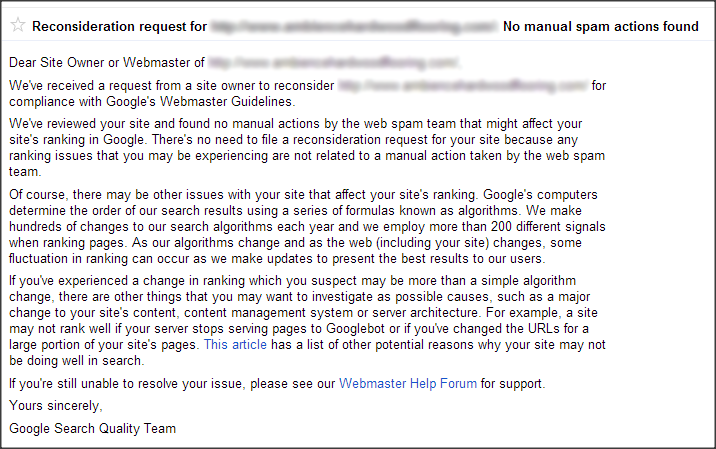
Task: Click the blurred site URL in subject line
Action: coord(354,26)
